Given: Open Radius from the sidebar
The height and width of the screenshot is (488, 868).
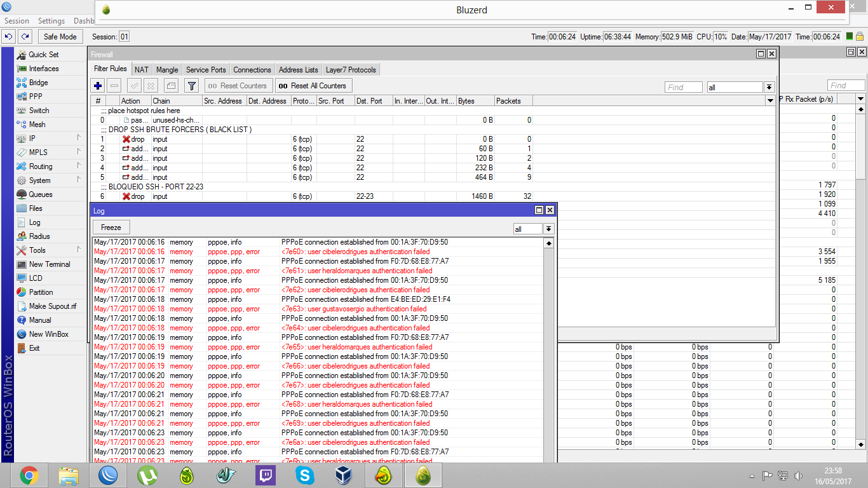Looking at the screenshot, I should 39,236.
